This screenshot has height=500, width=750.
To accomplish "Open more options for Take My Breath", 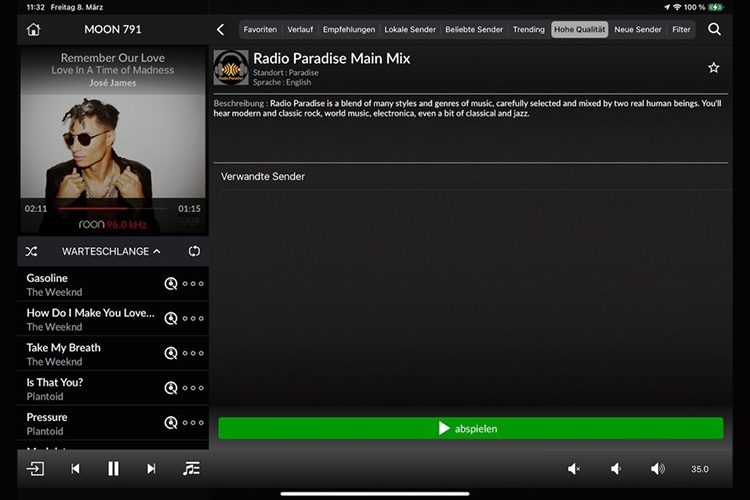I will point(193,353).
